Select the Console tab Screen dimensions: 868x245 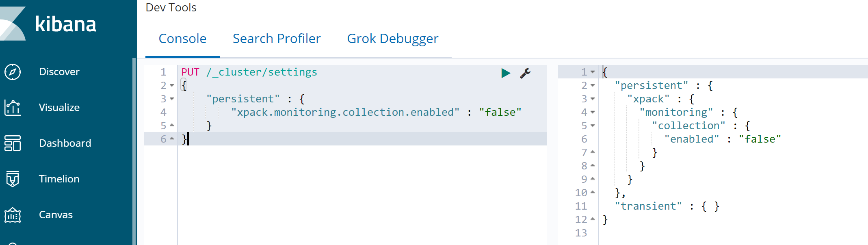click(x=182, y=39)
